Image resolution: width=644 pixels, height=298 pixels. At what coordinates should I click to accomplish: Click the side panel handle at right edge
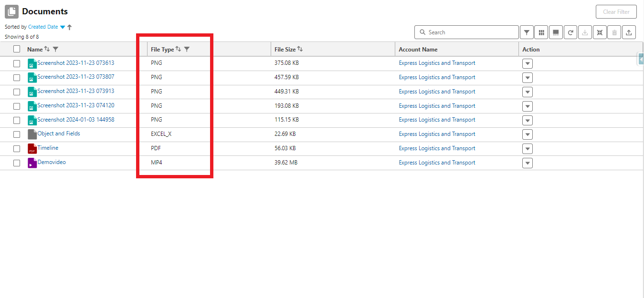pyautogui.click(x=641, y=59)
